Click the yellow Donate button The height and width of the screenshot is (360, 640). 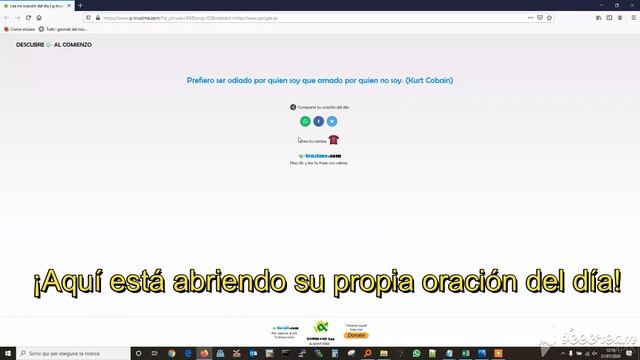(x=356, y=335)
